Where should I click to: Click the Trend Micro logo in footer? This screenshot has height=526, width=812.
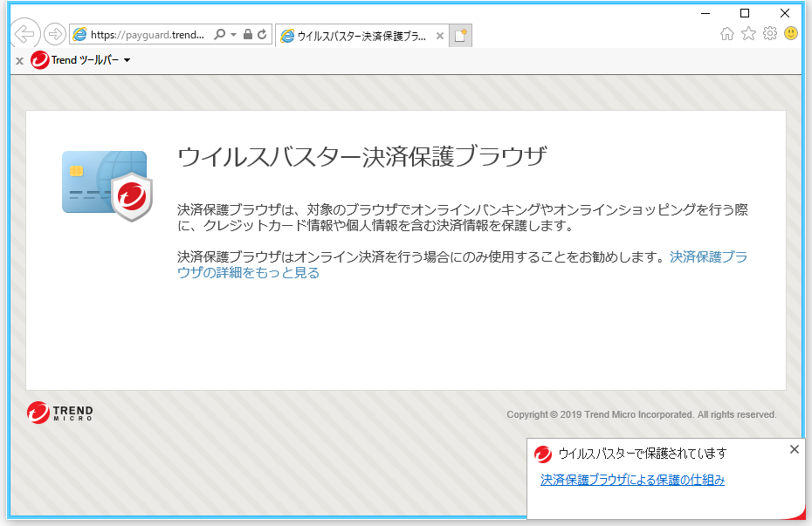59,413
